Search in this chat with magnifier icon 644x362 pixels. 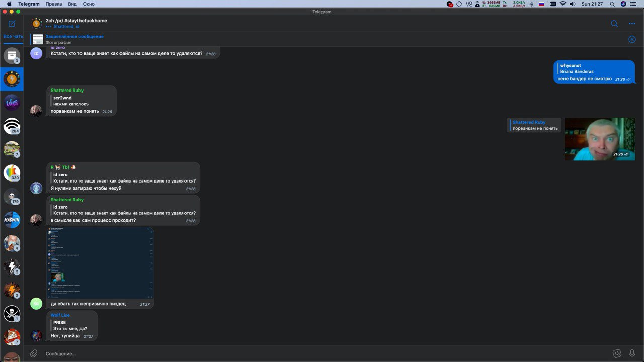pyautogui.click(x=614, y=24)
